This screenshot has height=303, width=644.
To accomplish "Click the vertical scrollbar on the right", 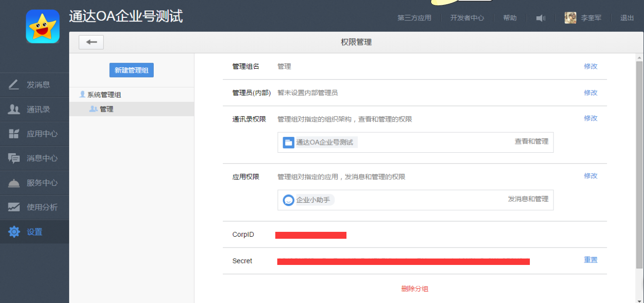I will point(640,163).
